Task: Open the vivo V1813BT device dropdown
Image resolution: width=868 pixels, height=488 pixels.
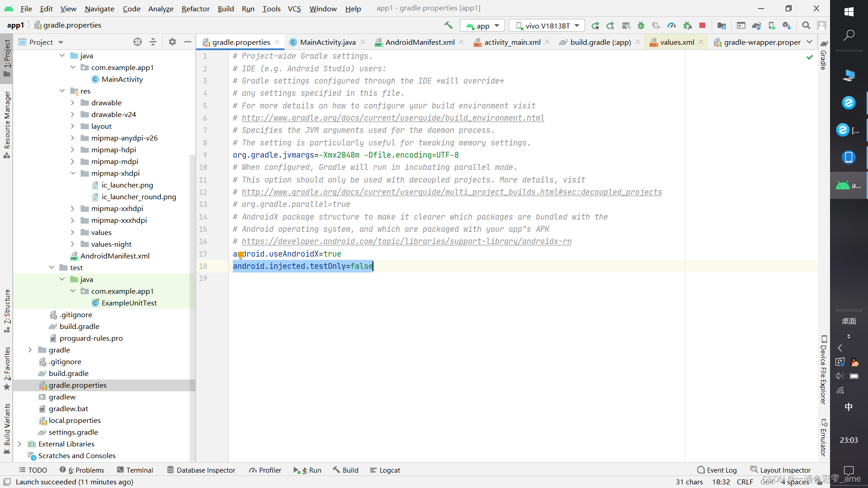Action: [547, 26]
